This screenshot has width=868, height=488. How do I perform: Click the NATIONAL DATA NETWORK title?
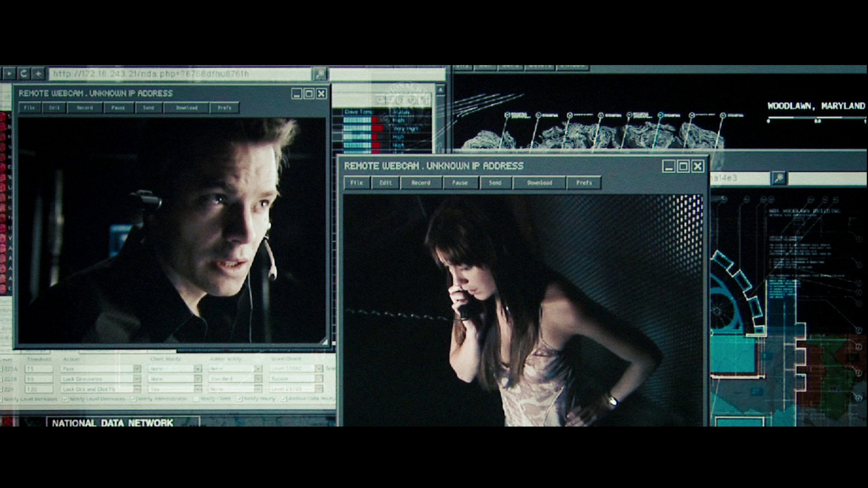coord(113,423)
